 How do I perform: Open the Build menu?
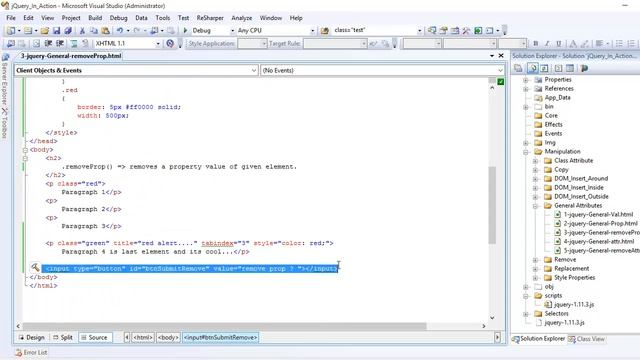pos(95,18)
